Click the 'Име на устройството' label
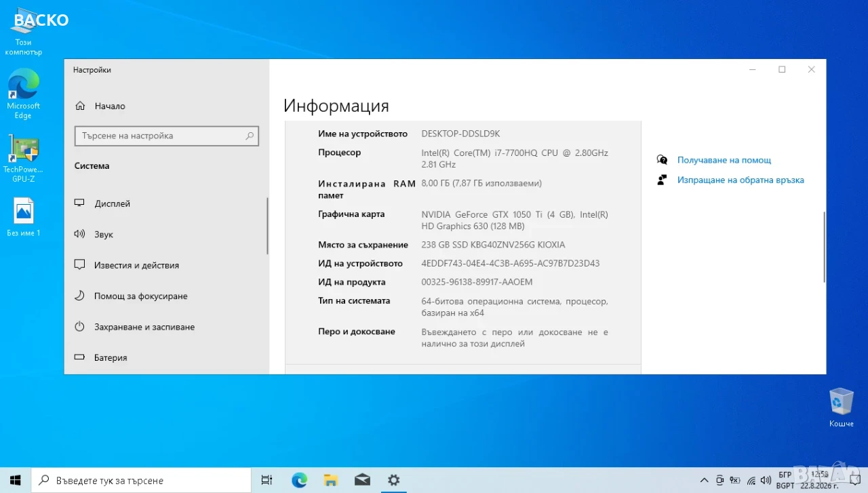Screen dimensions: 868x493 coord(363,134)
